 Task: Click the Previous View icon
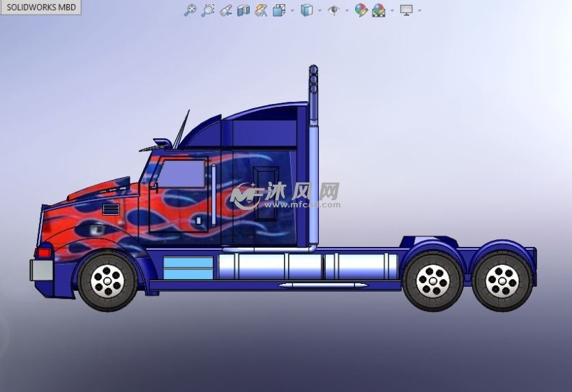[226, 10]
